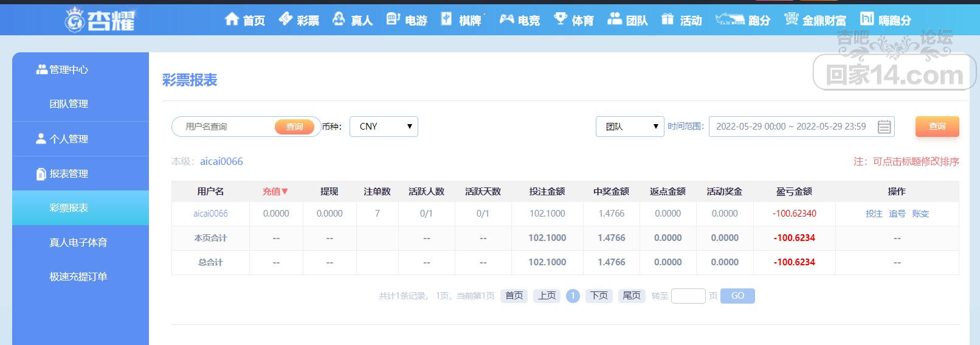The width and height of the screenshot is (980, 345).
Task: Click the icon beside 金鼎财富
Action: click(791, 19)
